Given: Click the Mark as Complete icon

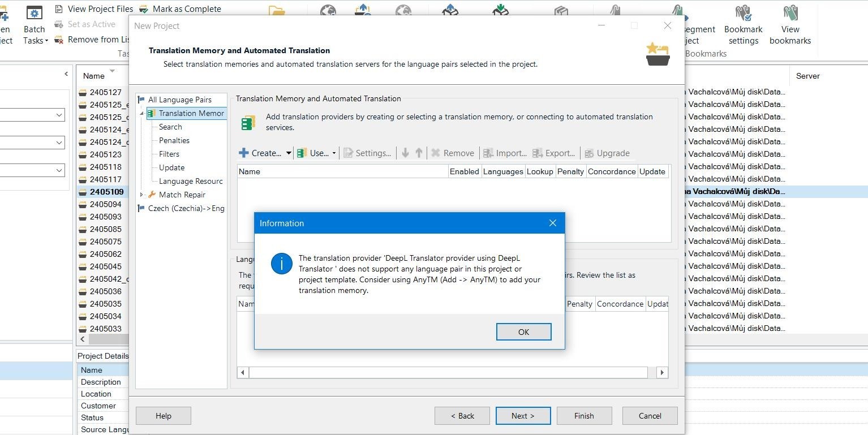Looking at the screenshot, I should click(144, 9).
